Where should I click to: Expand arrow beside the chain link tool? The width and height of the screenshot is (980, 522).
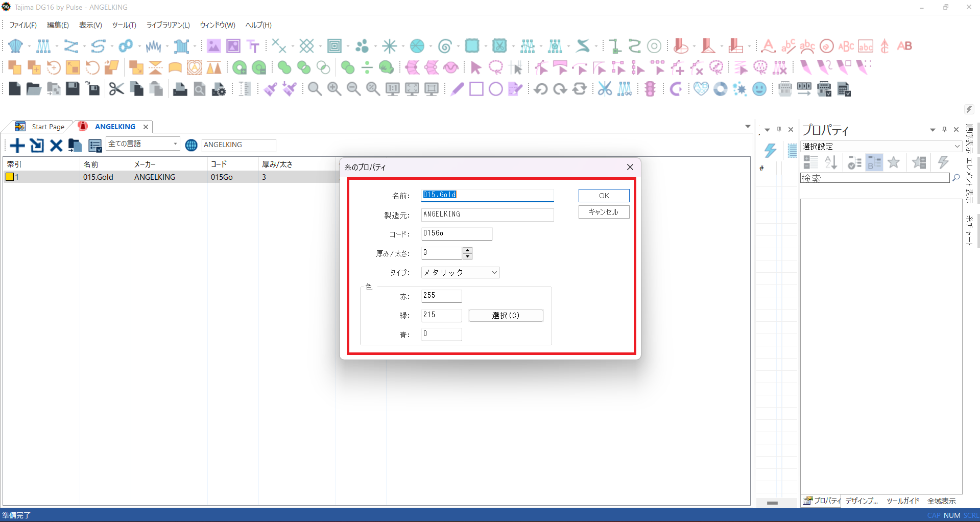[x=139, y=46]
